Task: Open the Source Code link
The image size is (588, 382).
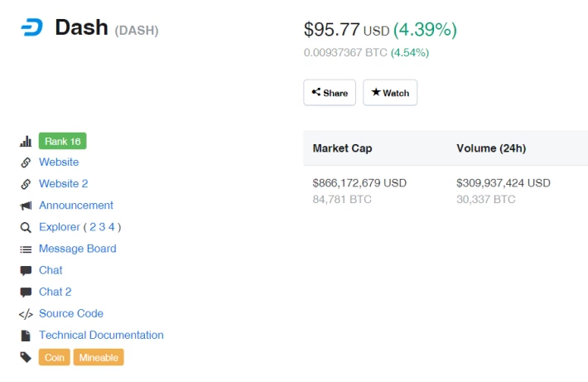Action: pos(71,313)
